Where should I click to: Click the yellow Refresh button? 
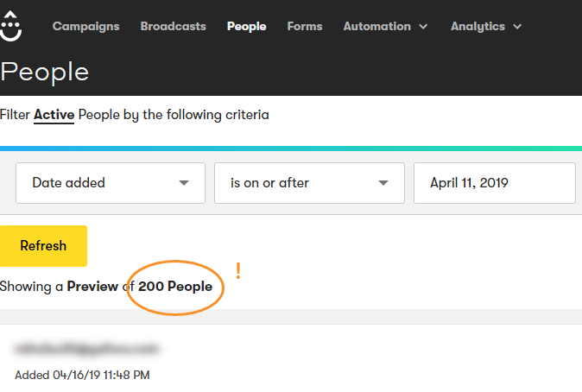(x=43, y=246)
